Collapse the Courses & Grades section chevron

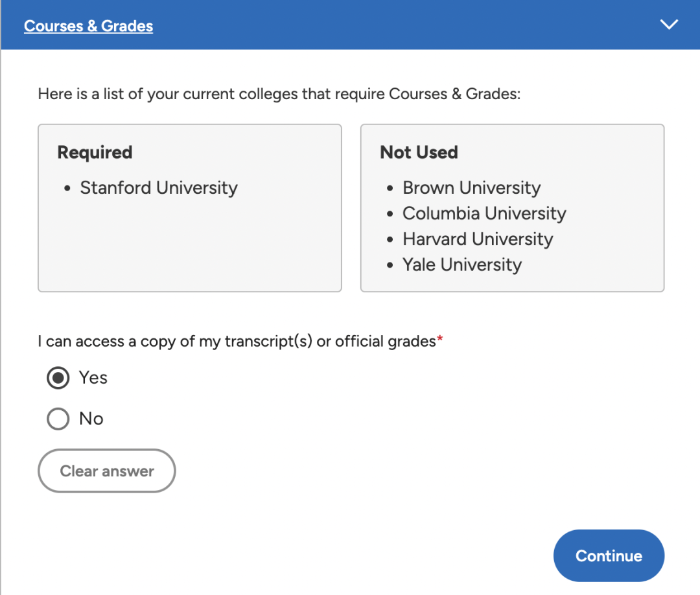click(669, 25)
